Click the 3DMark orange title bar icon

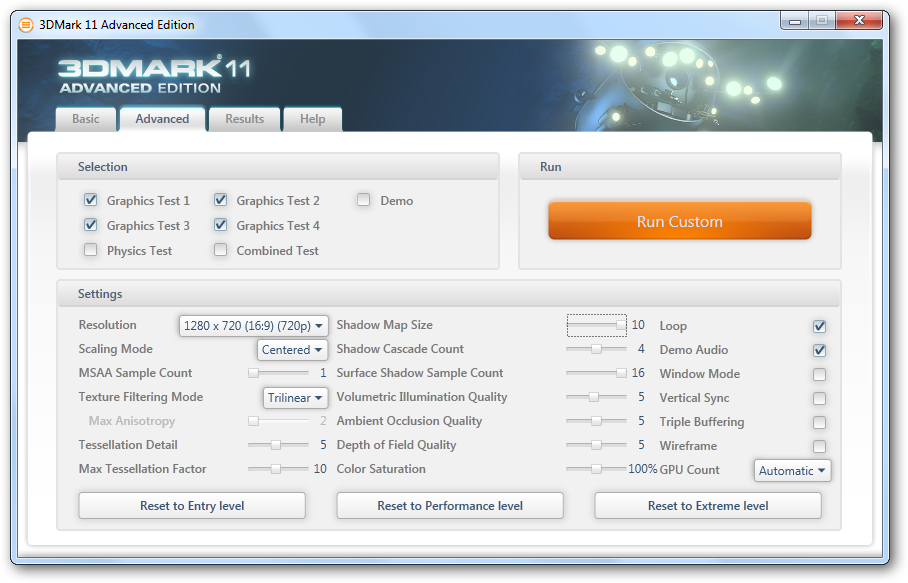[26, 25]
